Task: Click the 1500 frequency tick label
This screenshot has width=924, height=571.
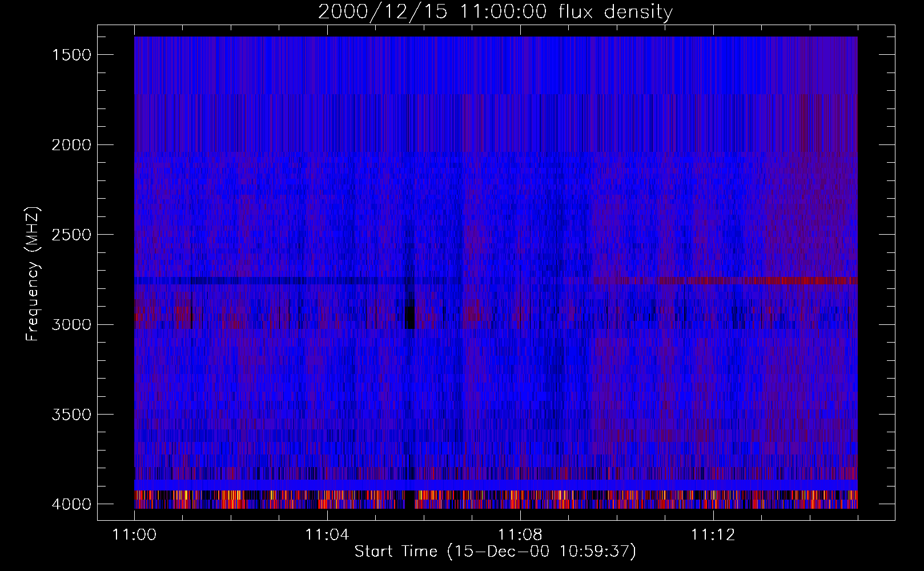Action: click(x=71, y=55)
